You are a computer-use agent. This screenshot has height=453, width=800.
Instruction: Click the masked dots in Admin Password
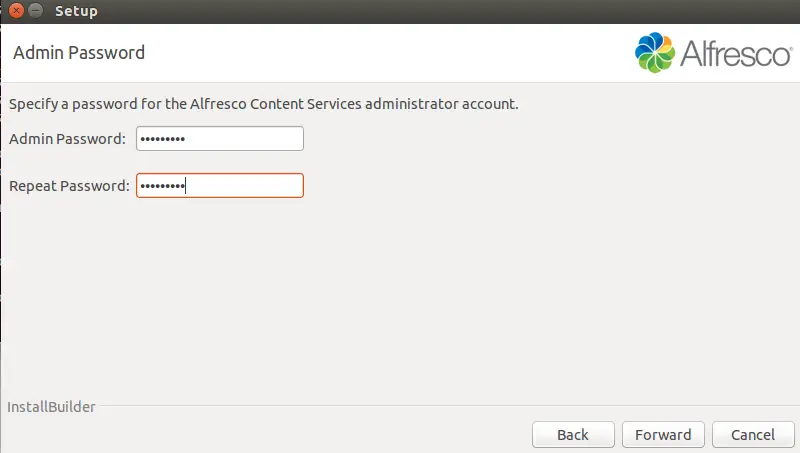[x=163, y=139]
